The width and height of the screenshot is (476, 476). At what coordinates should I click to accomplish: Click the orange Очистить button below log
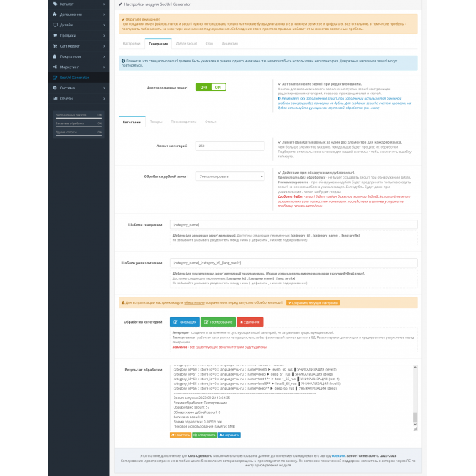[x=181, y=434]
